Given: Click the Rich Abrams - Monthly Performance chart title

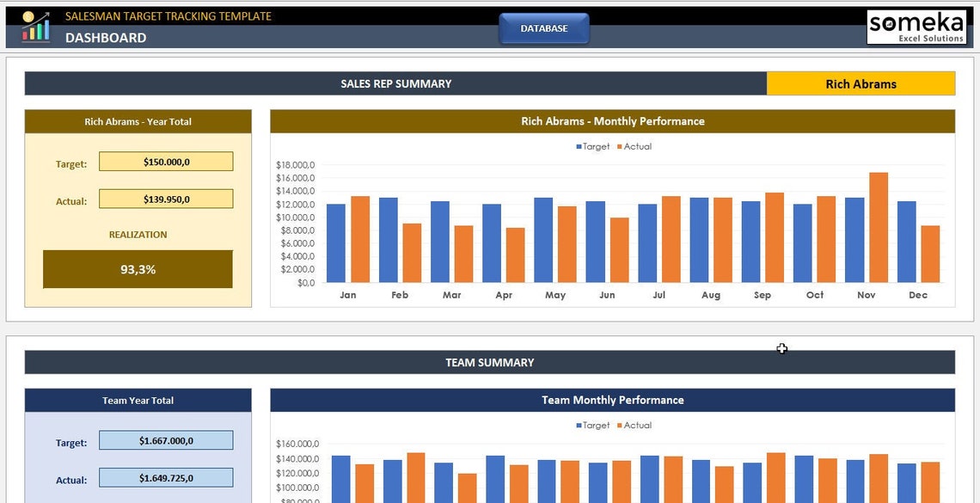Looking at the screenshot, I should tap(612, 121).
